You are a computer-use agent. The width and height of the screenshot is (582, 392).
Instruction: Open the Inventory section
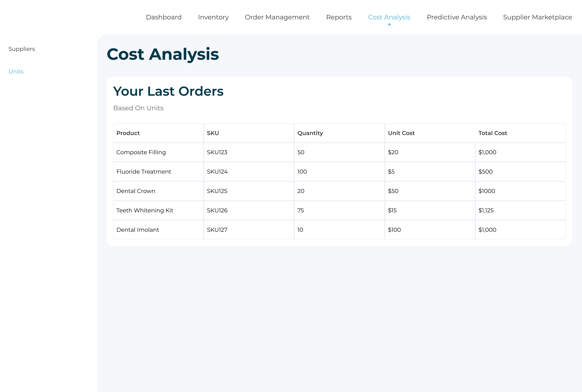[213, 17]
